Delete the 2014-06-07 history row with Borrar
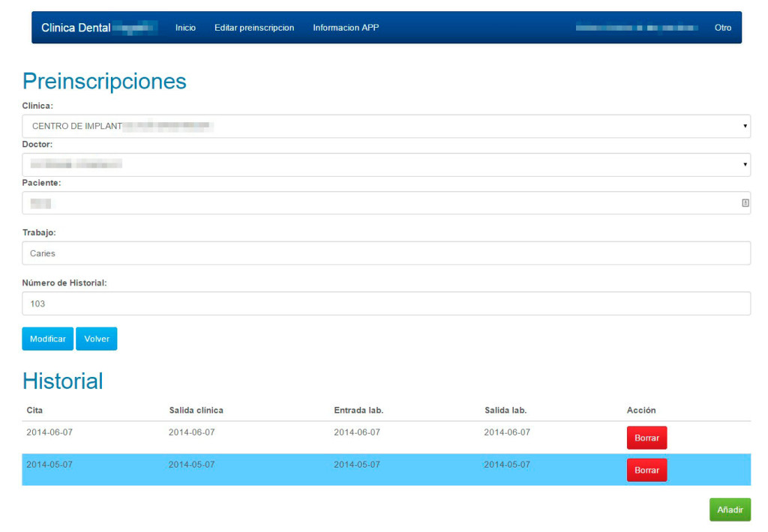 coord(646,438)
